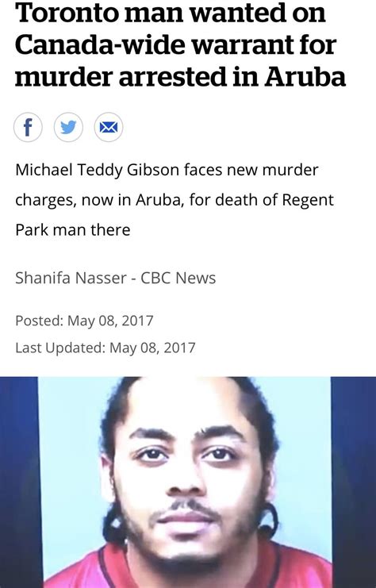The image size is (376, 588).
Task: Open author Shanifa Nasser's profile
Action: pyautogui.click(x=71, y=278)
